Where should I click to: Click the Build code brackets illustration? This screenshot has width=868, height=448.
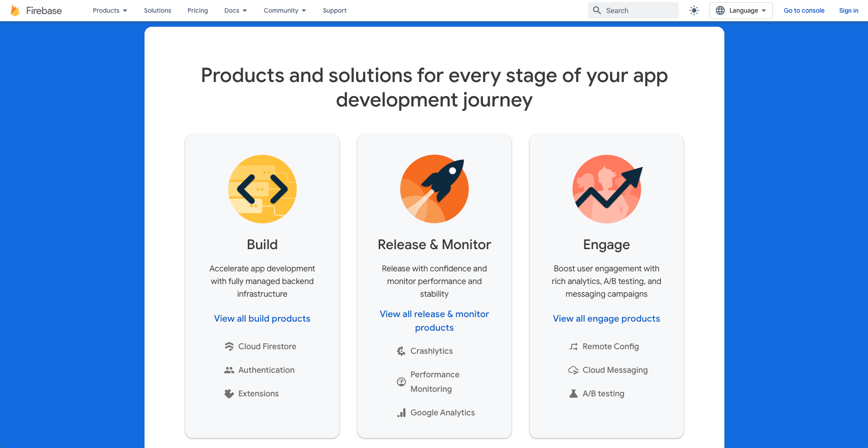(x=262, y=189)
